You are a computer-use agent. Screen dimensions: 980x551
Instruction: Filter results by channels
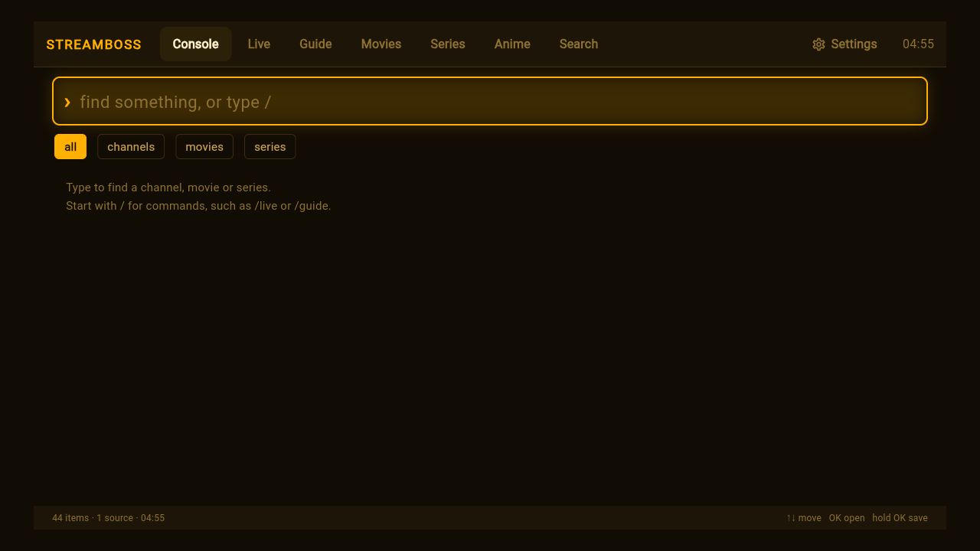[131, 147]
